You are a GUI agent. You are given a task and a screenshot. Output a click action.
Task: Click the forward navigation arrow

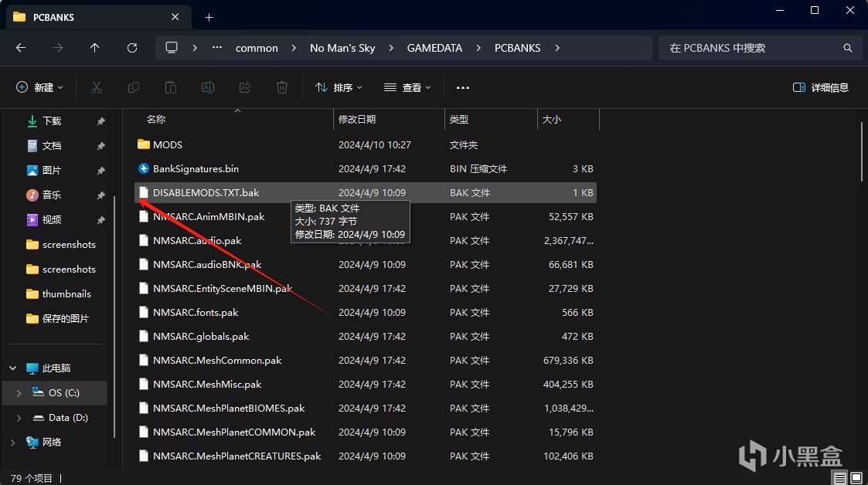coord(57,48)
